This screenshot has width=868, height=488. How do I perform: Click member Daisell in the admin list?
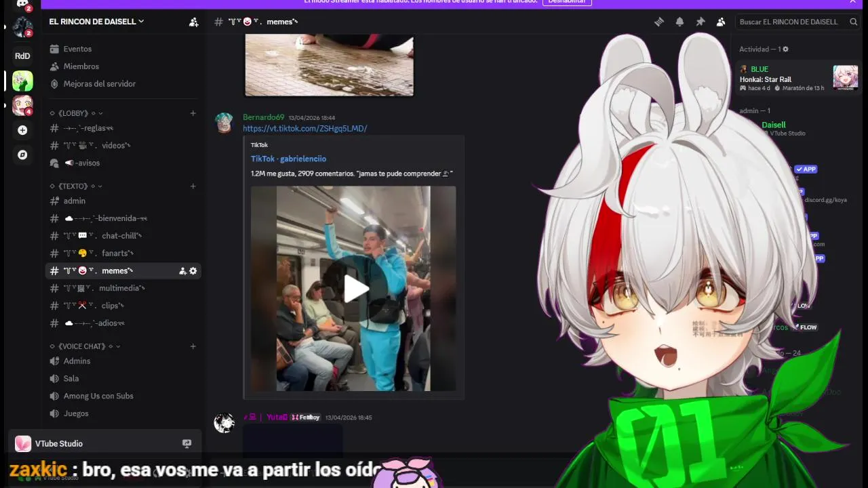[774, 125]
